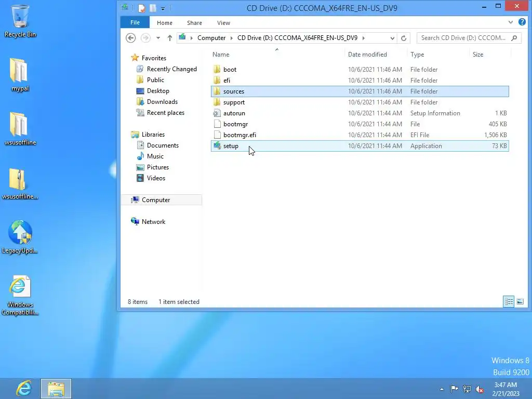This screenshot has height=399, width=532.
Task: Open Explorer Help icon
Action: click(522, 22)
